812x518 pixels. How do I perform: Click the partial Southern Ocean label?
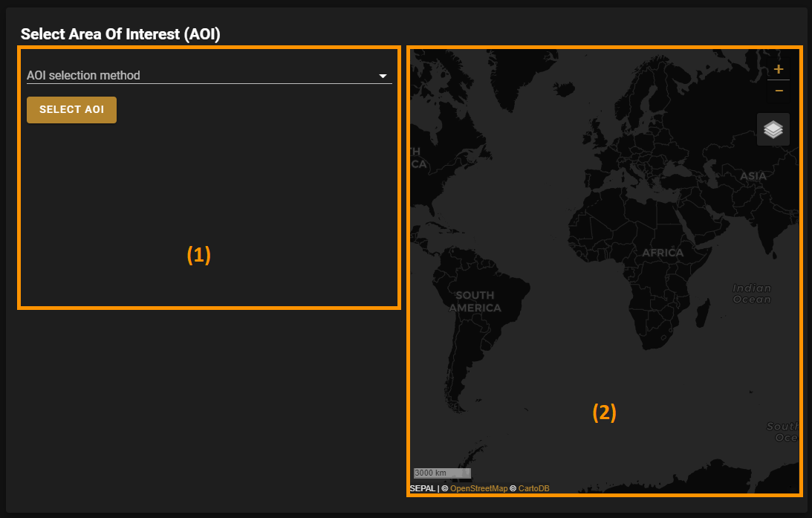(x=783, y=432)
